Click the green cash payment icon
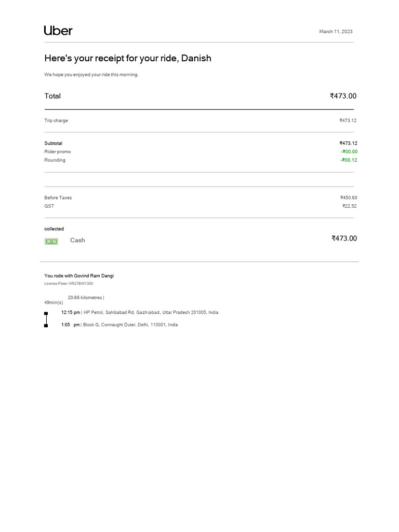This screenshot has width=399, height=532. tap(51, 241)
